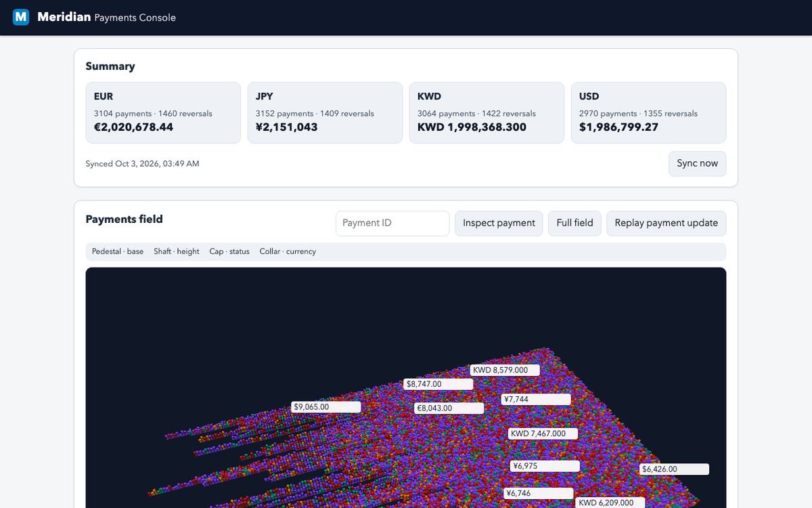This screenshot has height=508, width=812.
Task: Click the Shaft · height legend entry
Action: [177, 251]
